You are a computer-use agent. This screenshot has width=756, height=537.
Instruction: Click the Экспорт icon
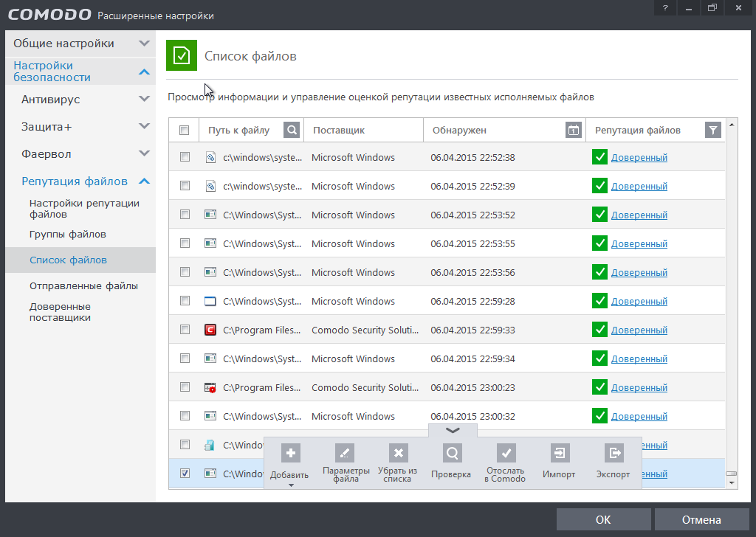(x=614, y=453)
